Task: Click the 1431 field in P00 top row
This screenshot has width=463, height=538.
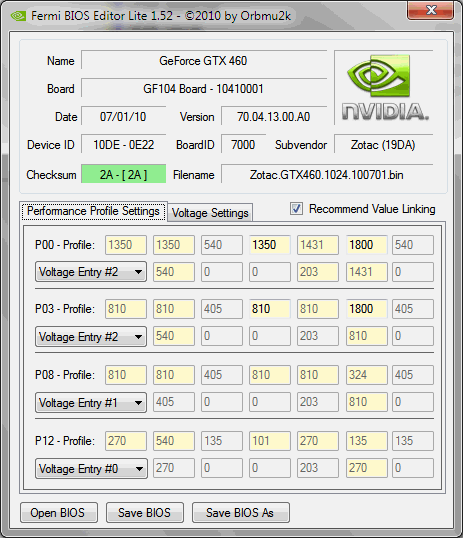Action: click(x=318, y=245)
